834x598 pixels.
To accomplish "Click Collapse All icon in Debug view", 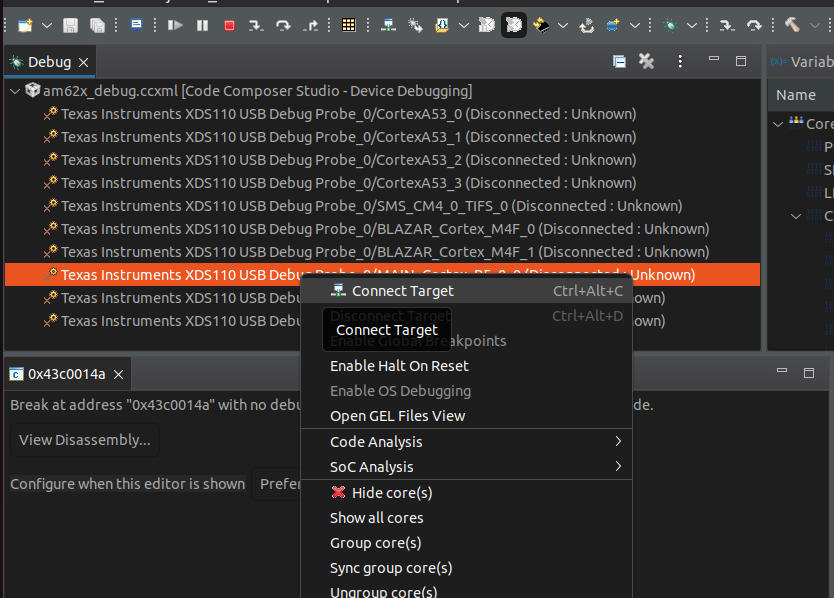I will pyautogui.click(x=619, y=61).
